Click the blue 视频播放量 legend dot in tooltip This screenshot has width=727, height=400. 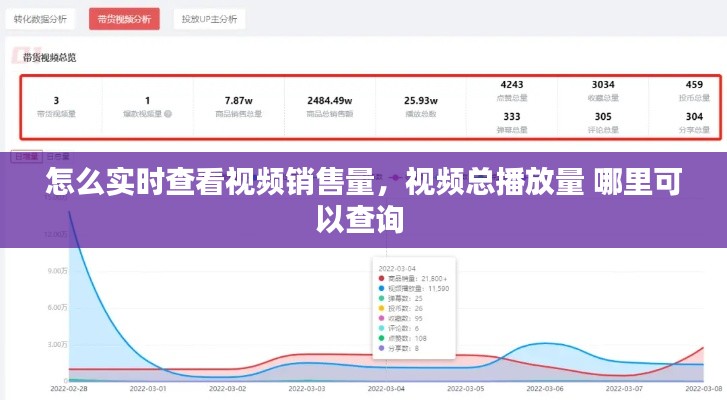coord(380,288)
